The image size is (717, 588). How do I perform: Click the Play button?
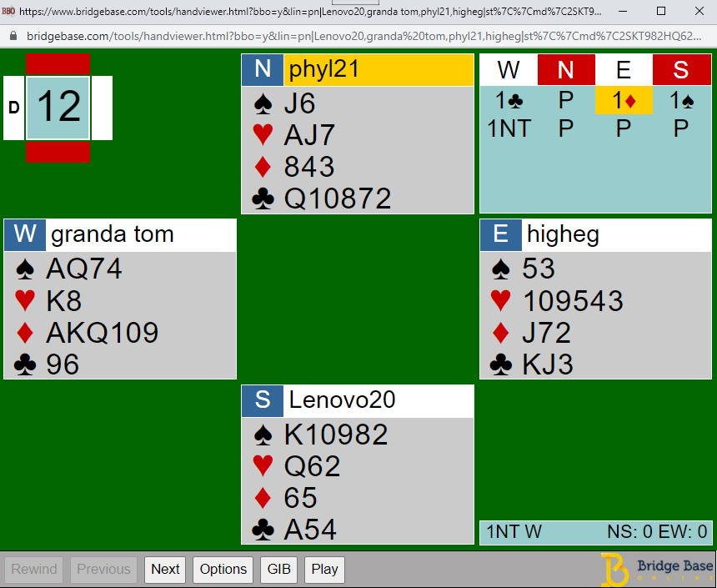(324, 570)
